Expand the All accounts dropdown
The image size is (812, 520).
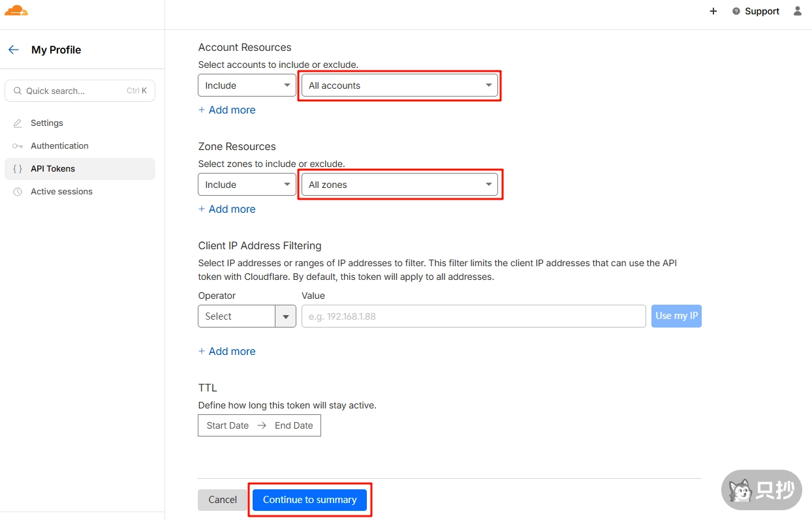[399, 85]
